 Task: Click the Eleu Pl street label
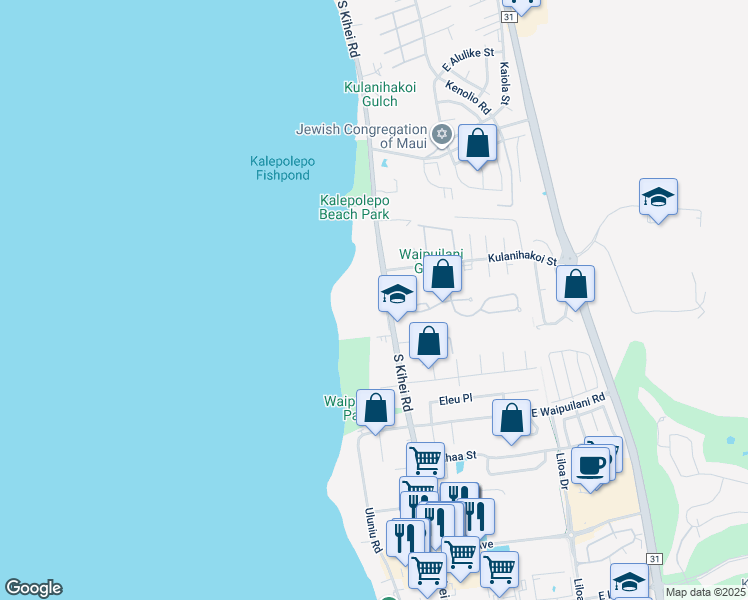[x=456, y=399]
